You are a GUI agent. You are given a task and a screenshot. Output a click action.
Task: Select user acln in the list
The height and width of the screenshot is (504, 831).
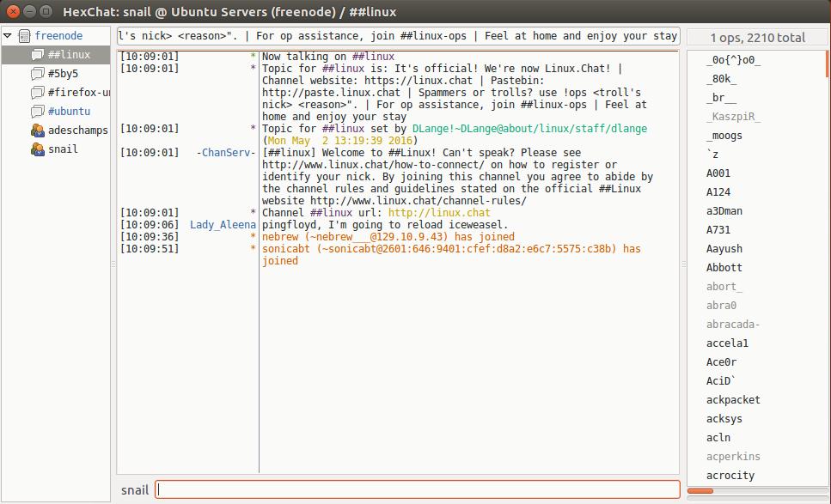click(x=718, y=438)
